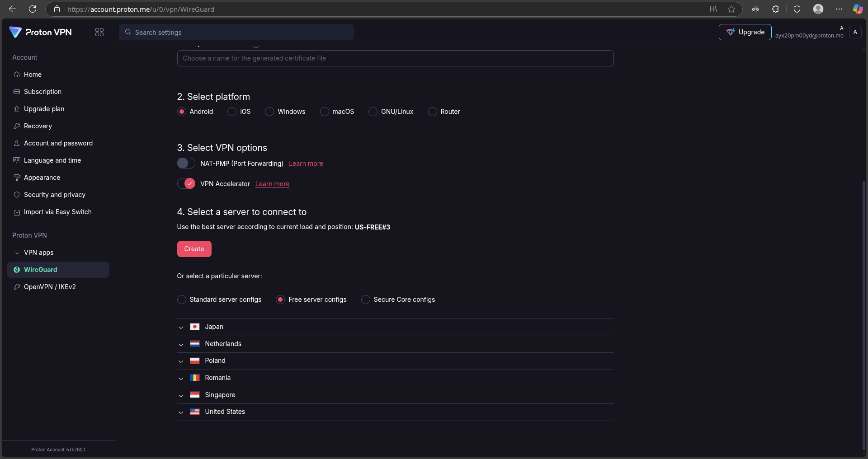Expand the Japan server list
868x459 pixels.
(181, 327)
